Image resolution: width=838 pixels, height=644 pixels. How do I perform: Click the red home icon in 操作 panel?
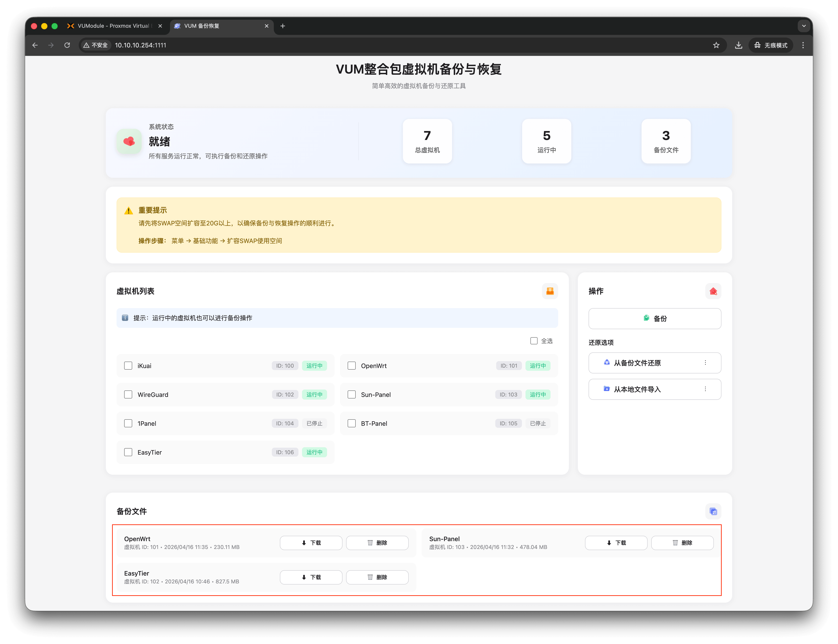[x=713, y=291]
